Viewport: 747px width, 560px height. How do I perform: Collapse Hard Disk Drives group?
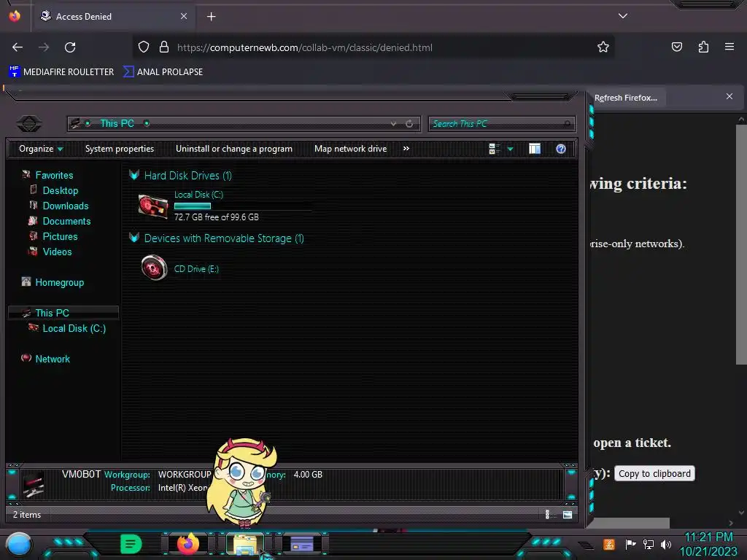point(134,175)
